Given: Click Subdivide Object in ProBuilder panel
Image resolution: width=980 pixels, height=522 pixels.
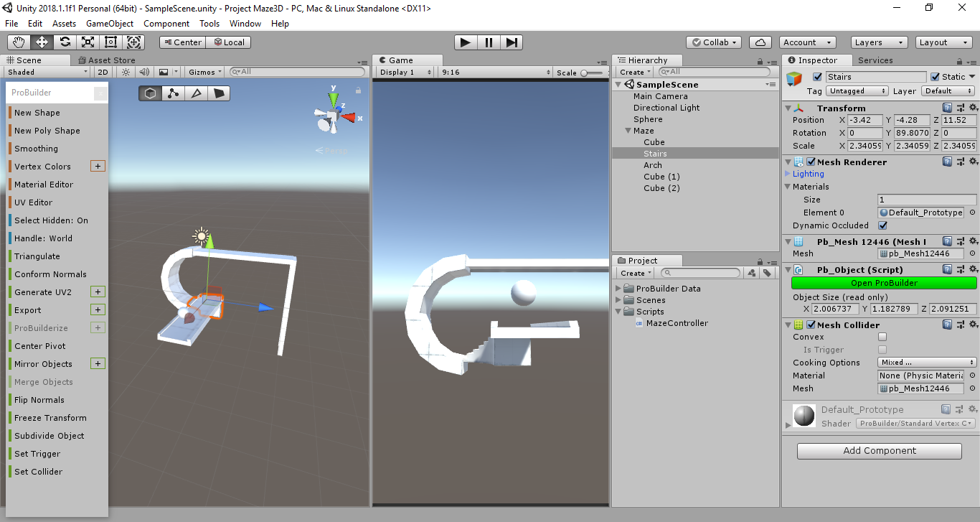Looking at the screenshot, I should 50,436.
